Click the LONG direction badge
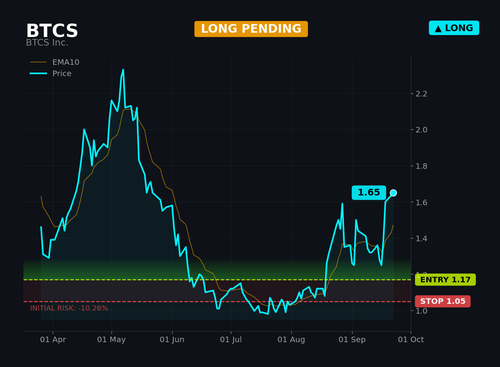Screen dimensions: 500x367 click(454, 28)
